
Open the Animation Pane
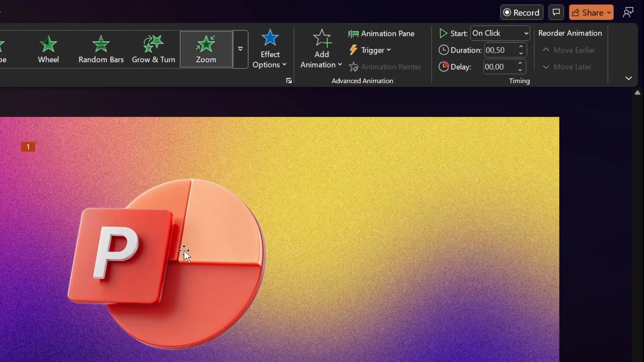(x=381, y=34)
